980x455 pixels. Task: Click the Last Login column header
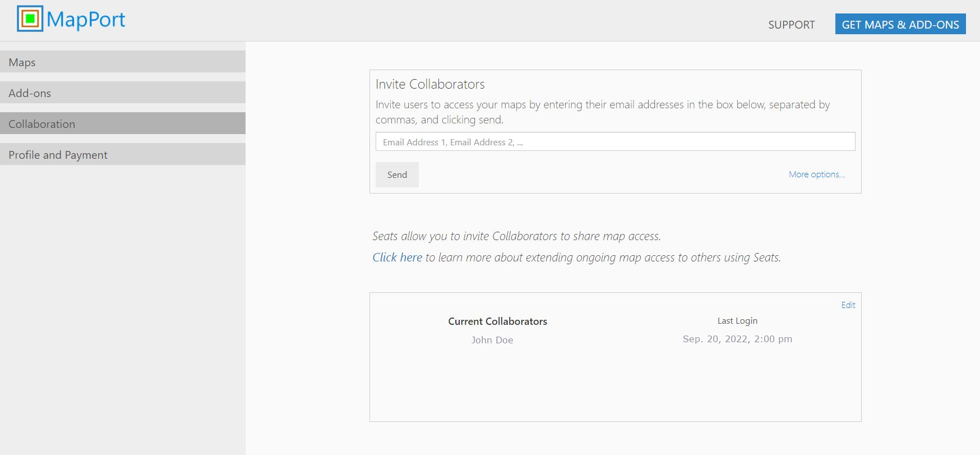737,321
